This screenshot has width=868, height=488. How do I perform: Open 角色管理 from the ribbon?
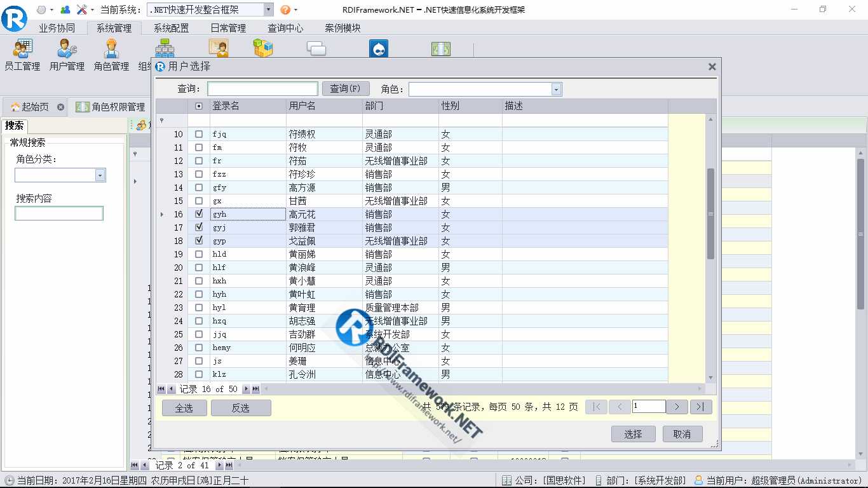111,55
